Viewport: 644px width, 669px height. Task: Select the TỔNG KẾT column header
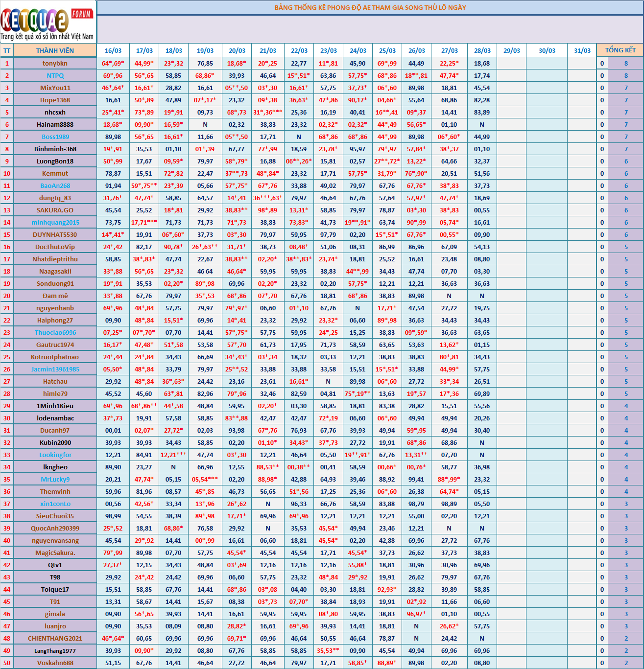[x=620, y=50]
